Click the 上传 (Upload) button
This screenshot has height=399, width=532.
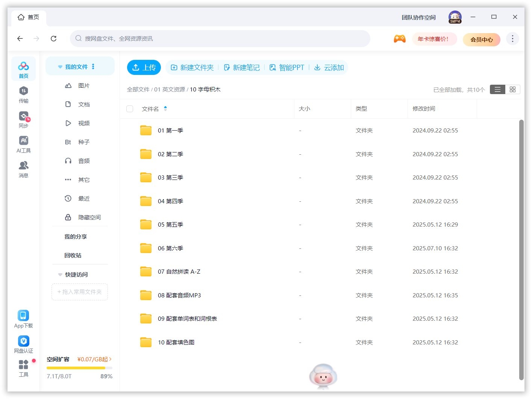[144, 67]
